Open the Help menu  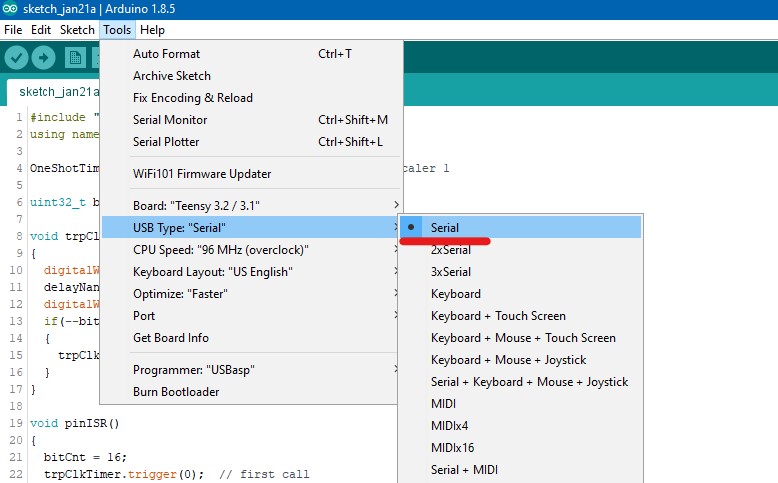point(152,30)
